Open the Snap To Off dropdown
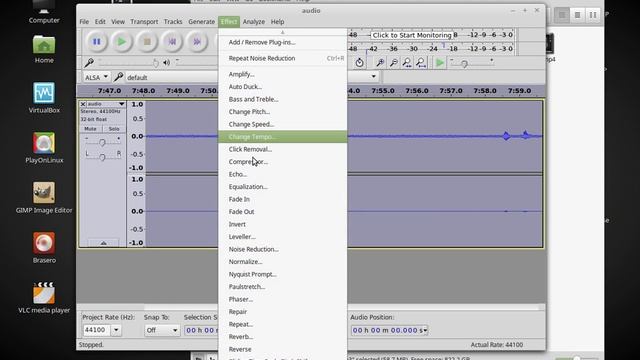The height and width of the screenshot is (360, 640). 162,330
